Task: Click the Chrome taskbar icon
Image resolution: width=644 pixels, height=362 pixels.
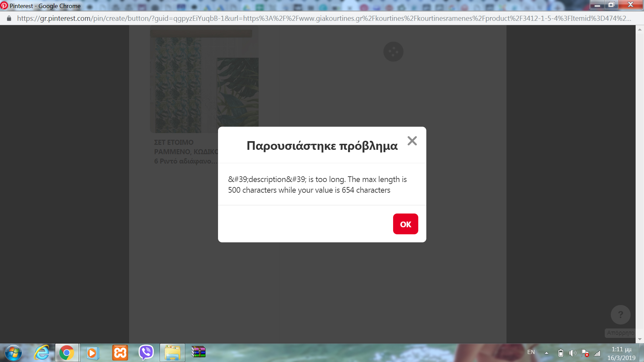Action: [x=67, y=353]
